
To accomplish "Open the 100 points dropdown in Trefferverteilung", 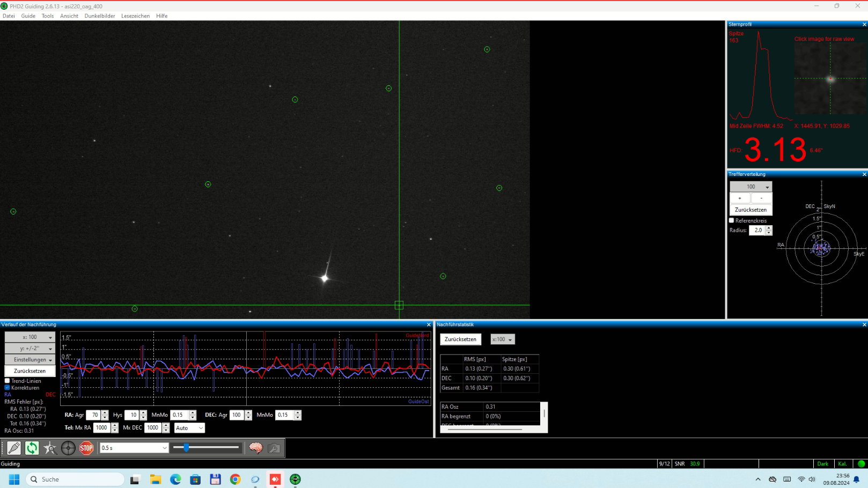I will 751,187.
